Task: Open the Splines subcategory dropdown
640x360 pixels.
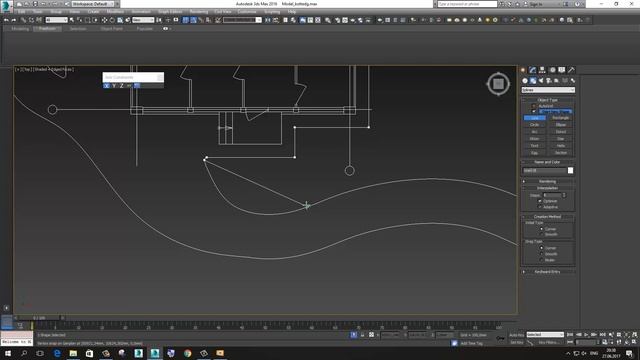Action: pyautogui.click(x=548, y=90)
